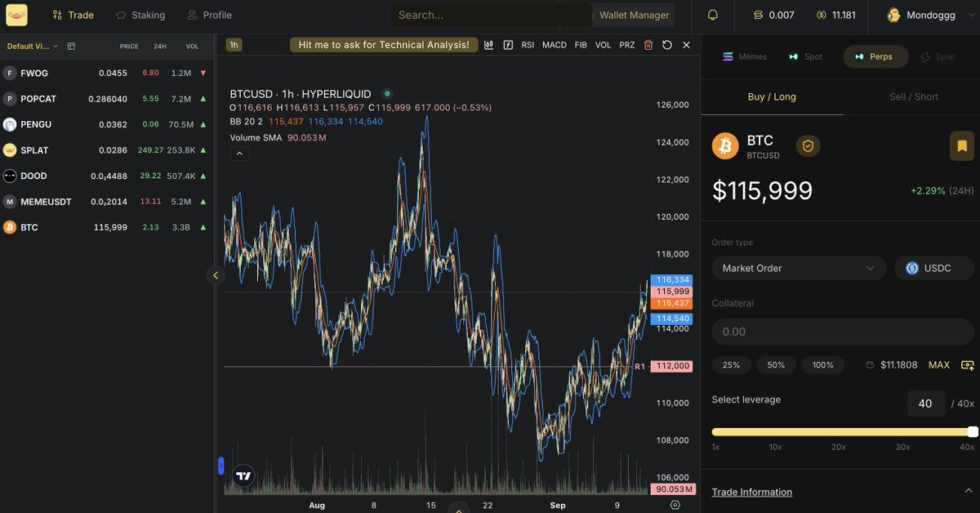Screen dimensions: 980x513
Task: Reset the chart with the refresh icon
Action: [667, 45]
